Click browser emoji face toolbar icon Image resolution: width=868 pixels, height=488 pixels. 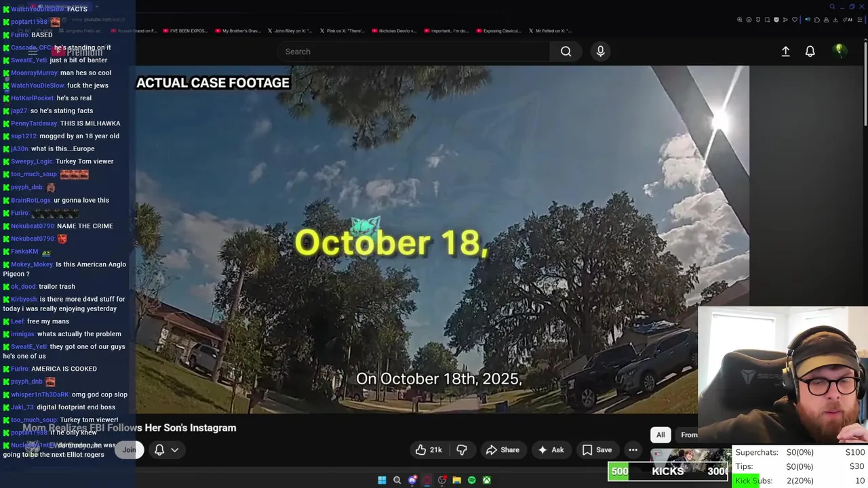[x=749, y=20]
